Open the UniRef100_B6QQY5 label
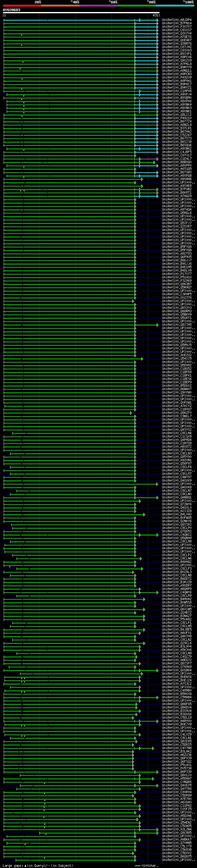 coord(176,856)
